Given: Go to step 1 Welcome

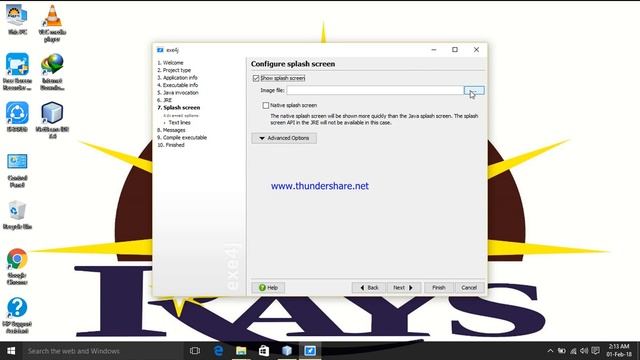Looking at the screenshot, I should (171, 63).
